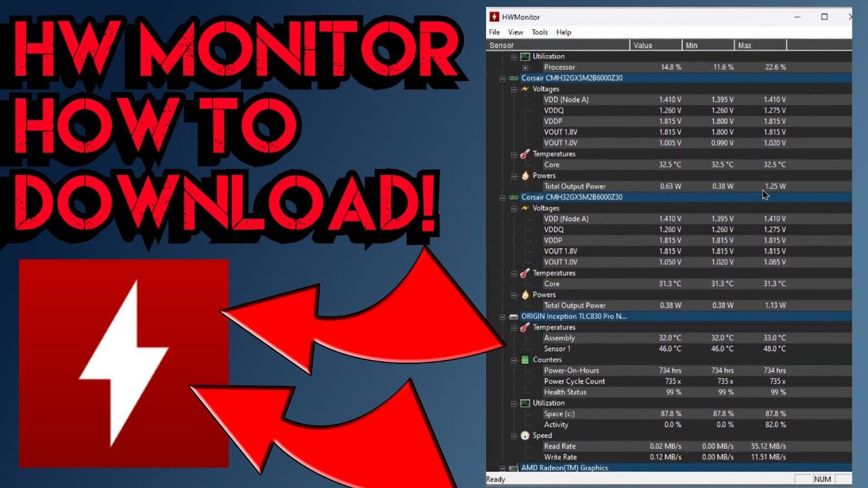
Task: Click the 11.51 MB/s write rate max
Action: click(x=768, y=457)
